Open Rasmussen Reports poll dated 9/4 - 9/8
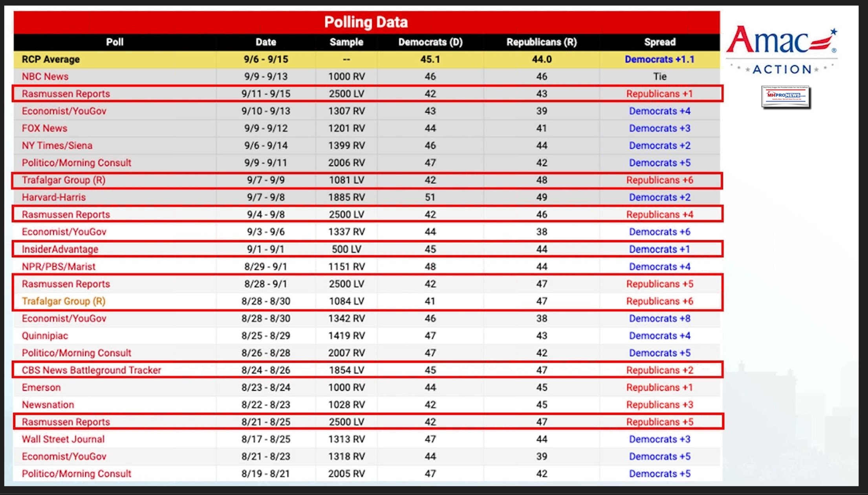868x495 pixels. pyautogui.click(x=66, y=214)
